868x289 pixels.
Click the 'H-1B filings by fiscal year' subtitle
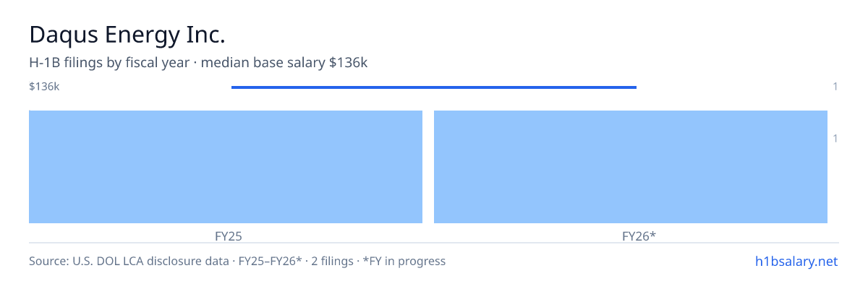109,63
